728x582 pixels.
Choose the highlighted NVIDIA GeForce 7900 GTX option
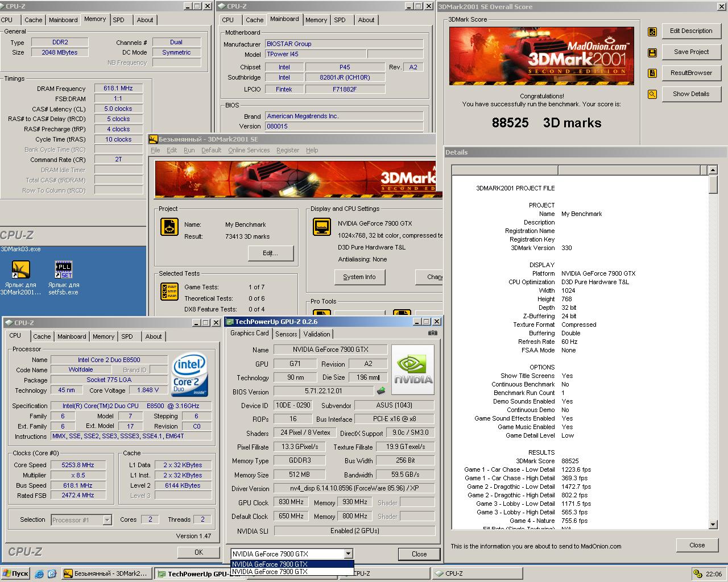click(x=292, y=564)
